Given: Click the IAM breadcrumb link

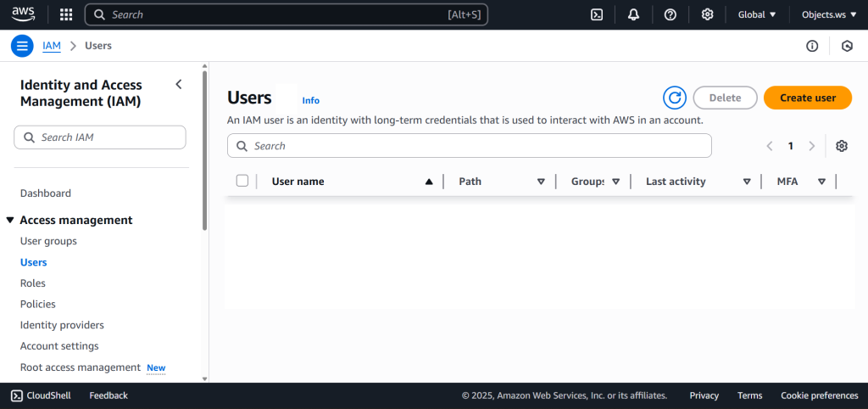Looking at the screenshot, I should pyautogui.click(x=52, y=46).
